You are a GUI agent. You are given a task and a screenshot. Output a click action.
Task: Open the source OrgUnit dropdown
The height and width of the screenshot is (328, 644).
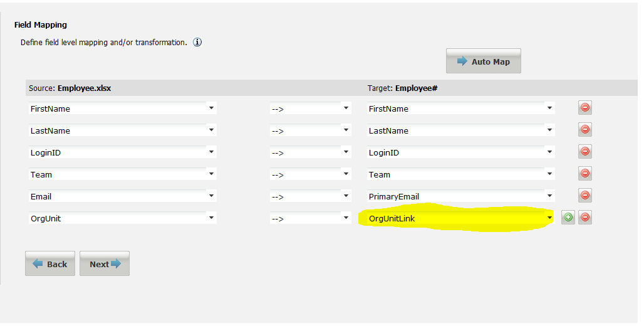[211, 218]
